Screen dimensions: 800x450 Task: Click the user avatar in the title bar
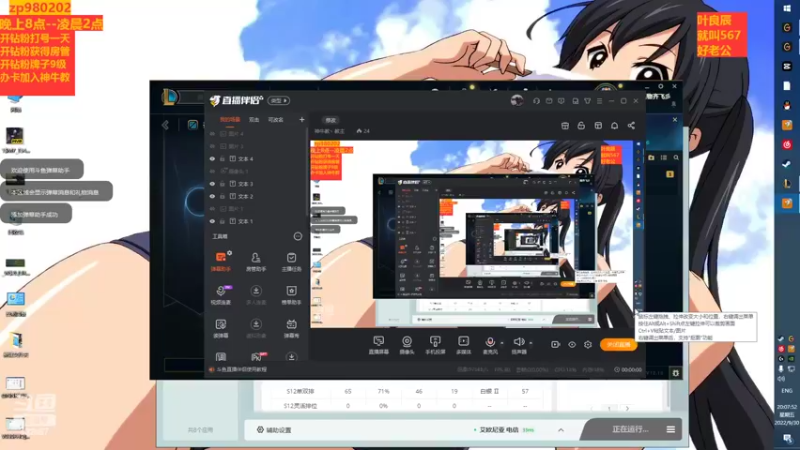(516, 101)
